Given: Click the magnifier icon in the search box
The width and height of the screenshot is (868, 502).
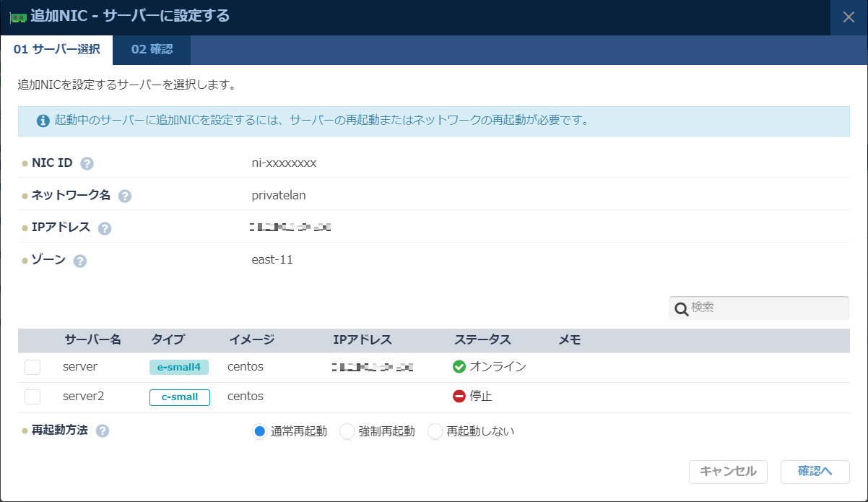Looking at the screenshot, I should click(x=680, y=308).
